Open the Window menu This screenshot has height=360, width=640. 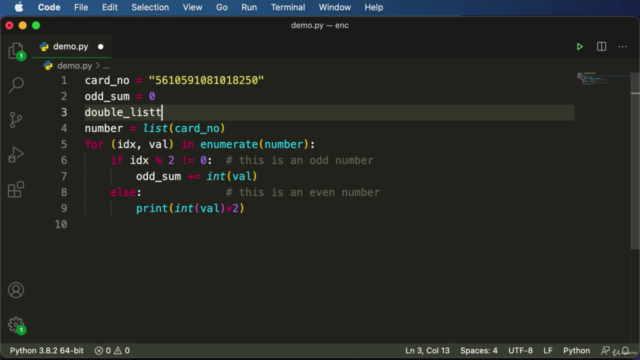click(334, 7)
